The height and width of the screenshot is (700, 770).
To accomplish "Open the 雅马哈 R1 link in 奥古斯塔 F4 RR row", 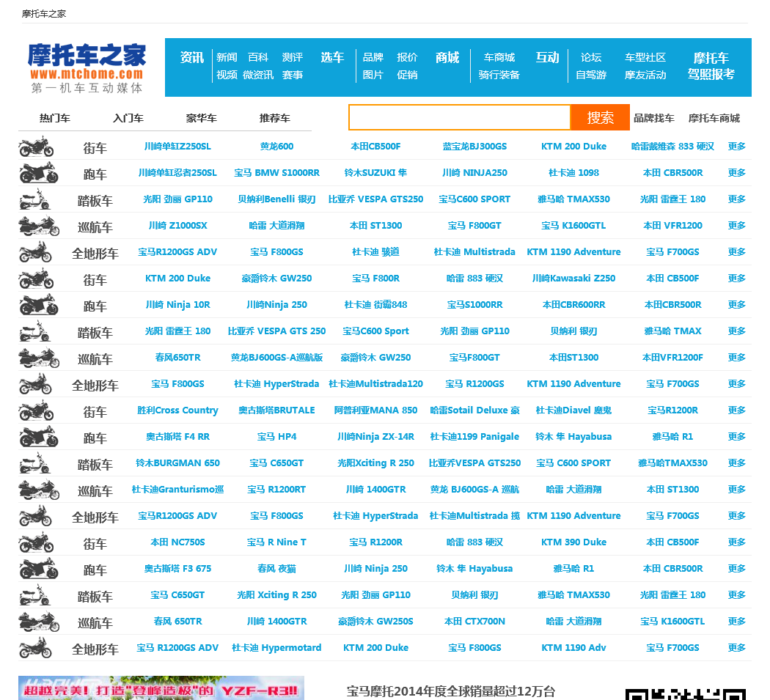I will point(672,437).
